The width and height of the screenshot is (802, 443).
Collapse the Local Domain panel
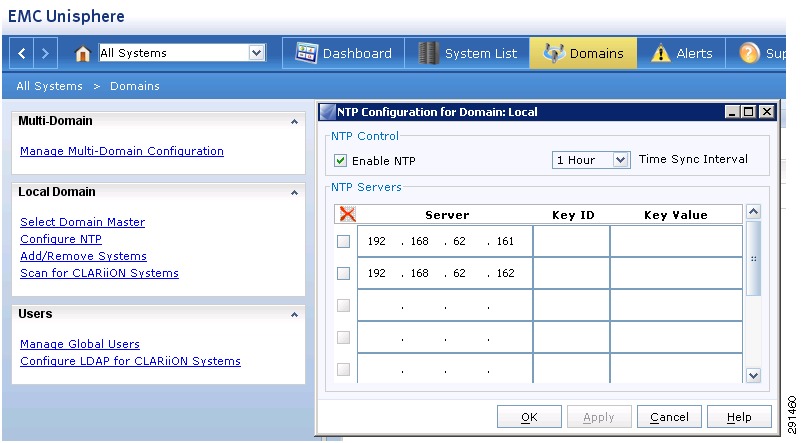294,192
